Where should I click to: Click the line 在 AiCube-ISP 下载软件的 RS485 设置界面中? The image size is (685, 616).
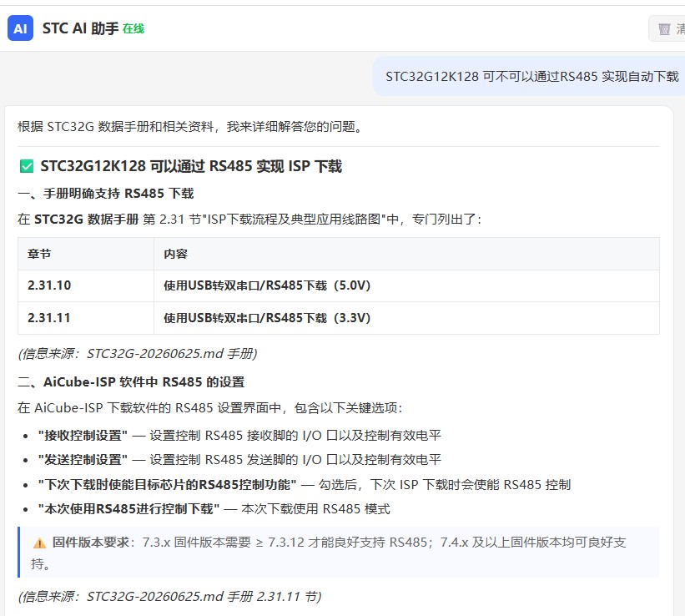coord(209,408)
